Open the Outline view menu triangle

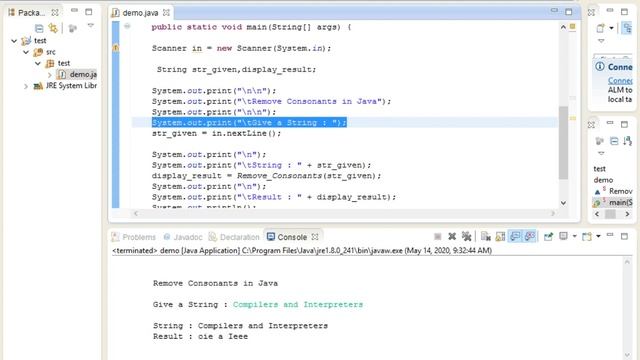pyautogui.click(x=601, y=153)
